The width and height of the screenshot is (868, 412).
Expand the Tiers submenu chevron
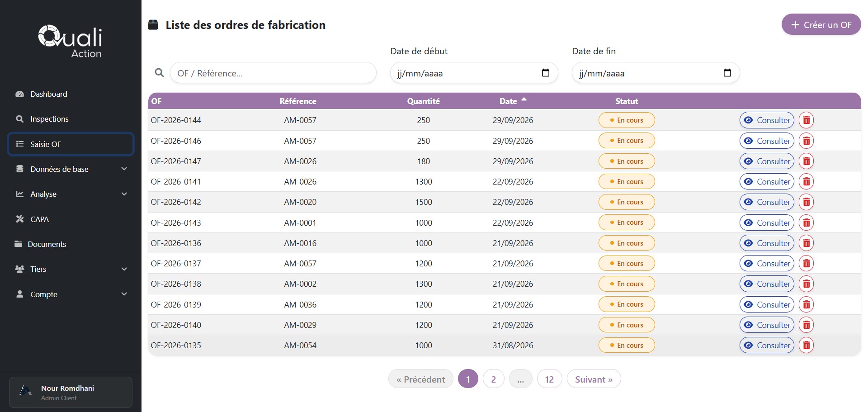click(x=124, y=269)
